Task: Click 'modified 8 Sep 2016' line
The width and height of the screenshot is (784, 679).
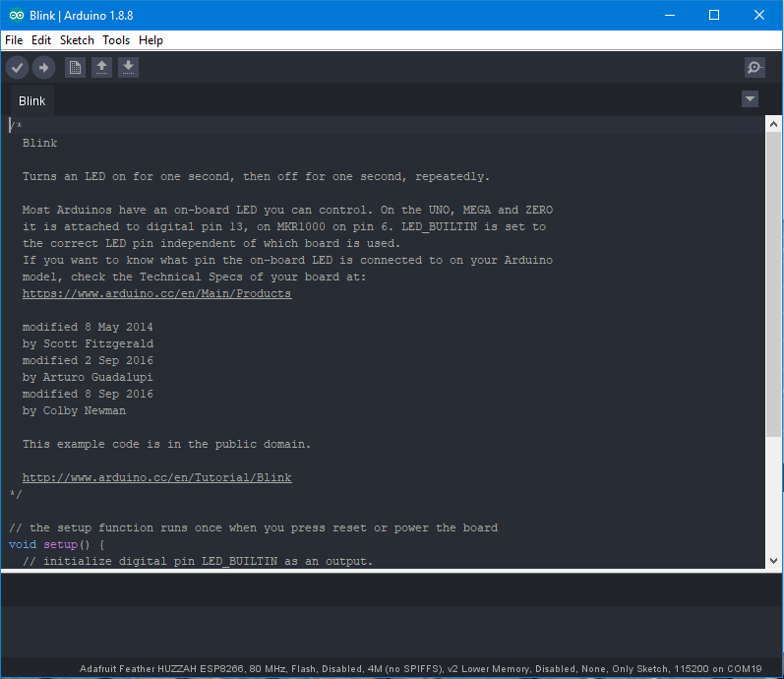Action: (x=88, y=394)
